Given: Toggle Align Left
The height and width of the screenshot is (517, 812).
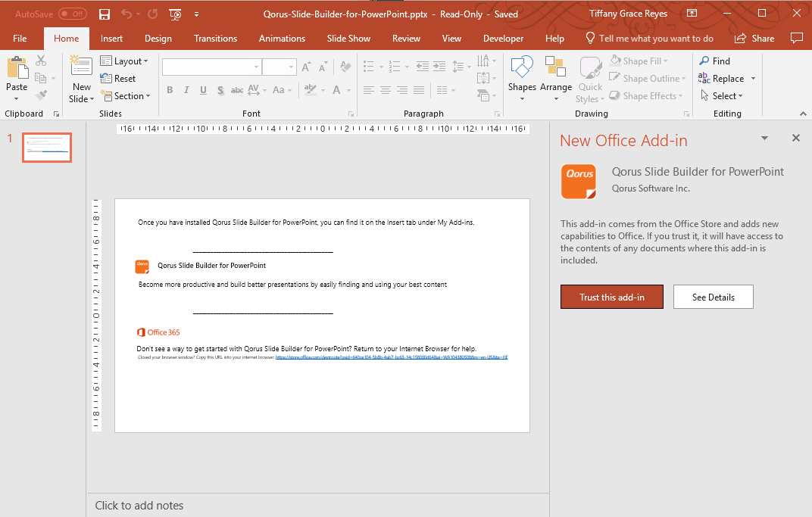Looking at the screenshot, I should [x=369, y=90].
